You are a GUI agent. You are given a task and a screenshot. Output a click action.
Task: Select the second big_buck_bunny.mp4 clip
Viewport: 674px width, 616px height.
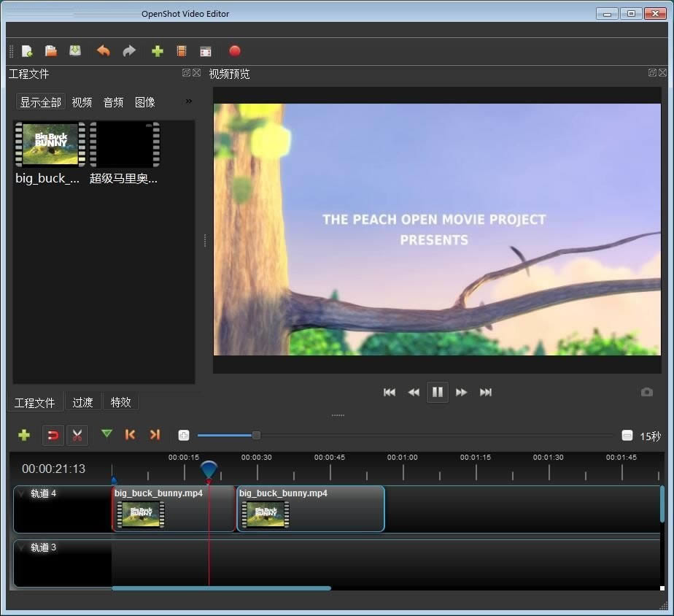pos(310,509)
